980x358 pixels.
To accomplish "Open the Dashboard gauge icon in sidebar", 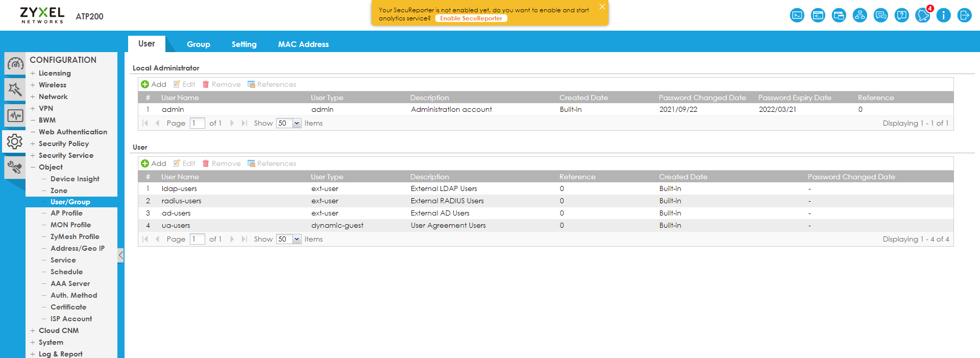I will point(15,64).
